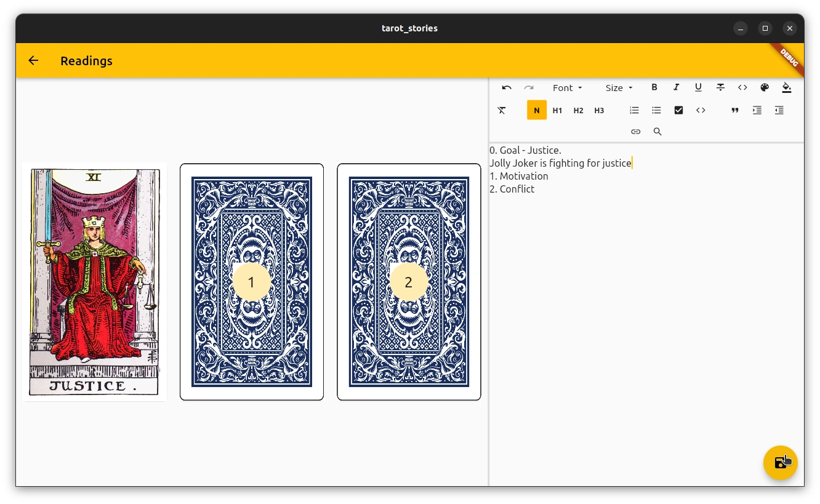Click the Readings page title
Image resolution: width=820 pixels, height=504 pixels.
click(x=86, y=61)
